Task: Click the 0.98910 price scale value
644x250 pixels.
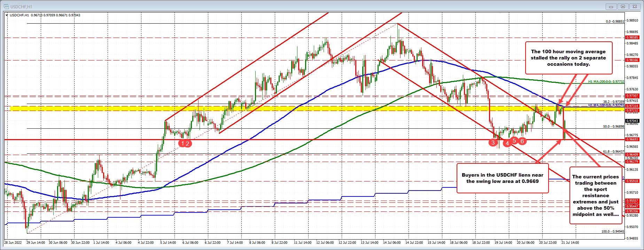Action: (x=632, y=21)
